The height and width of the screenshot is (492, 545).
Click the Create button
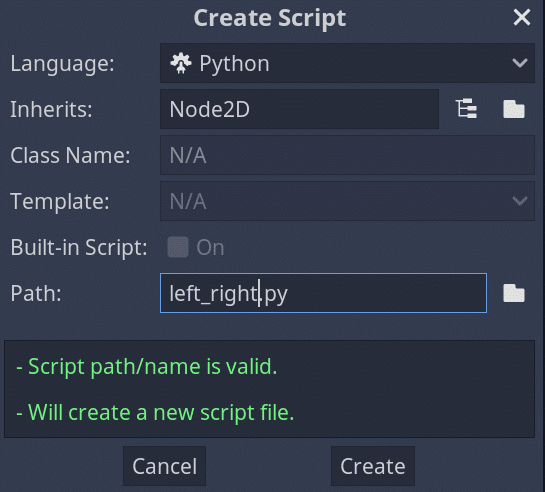(373, 466)
